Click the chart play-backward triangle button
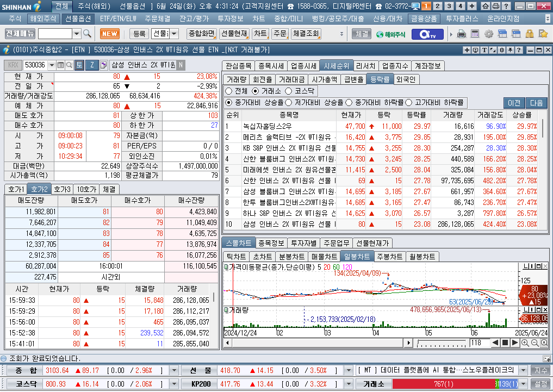This screenshot has height=392, width=553. 495,343
